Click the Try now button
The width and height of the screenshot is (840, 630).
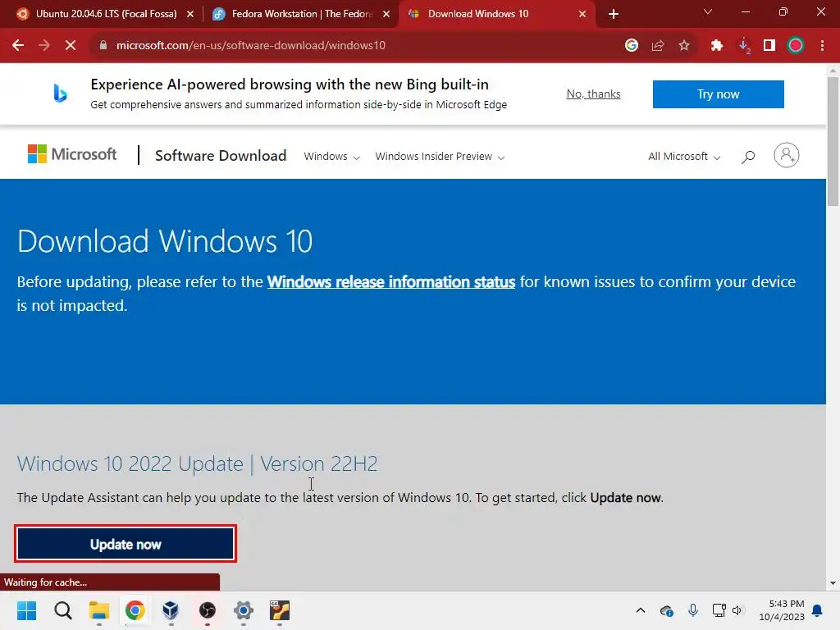pyautogui.click(x=718, y=94)
